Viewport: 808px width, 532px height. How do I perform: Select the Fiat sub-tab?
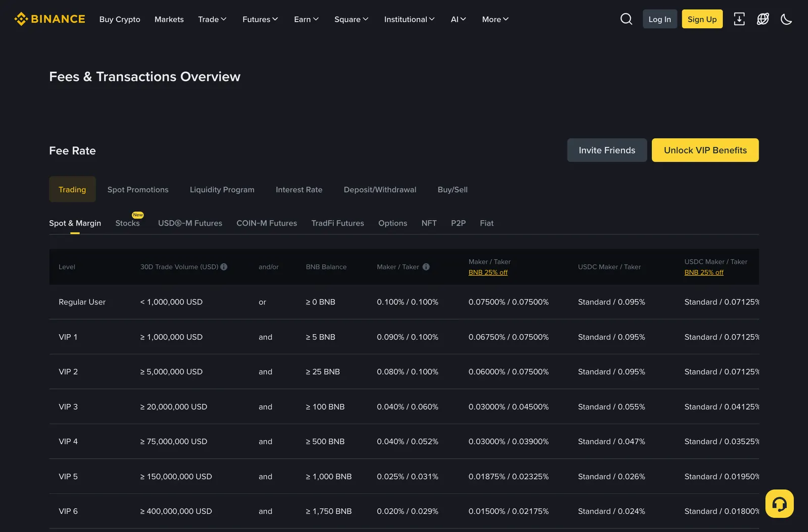(x=486, y=223)
